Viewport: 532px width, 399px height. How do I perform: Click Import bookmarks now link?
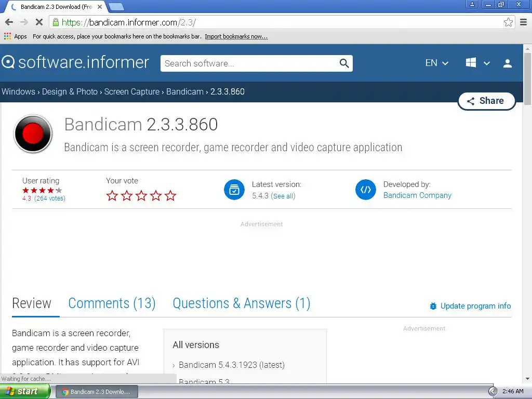click(x=236, y=36)
